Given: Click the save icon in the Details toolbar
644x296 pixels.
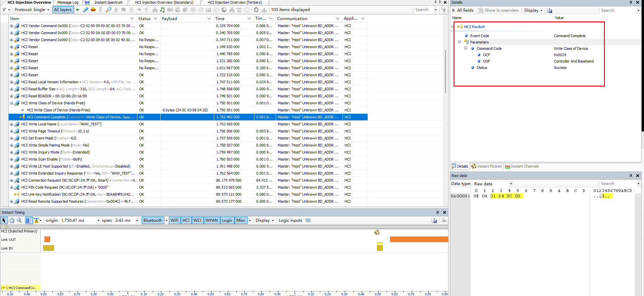Looking at the screenshot, I should (549, 10).
